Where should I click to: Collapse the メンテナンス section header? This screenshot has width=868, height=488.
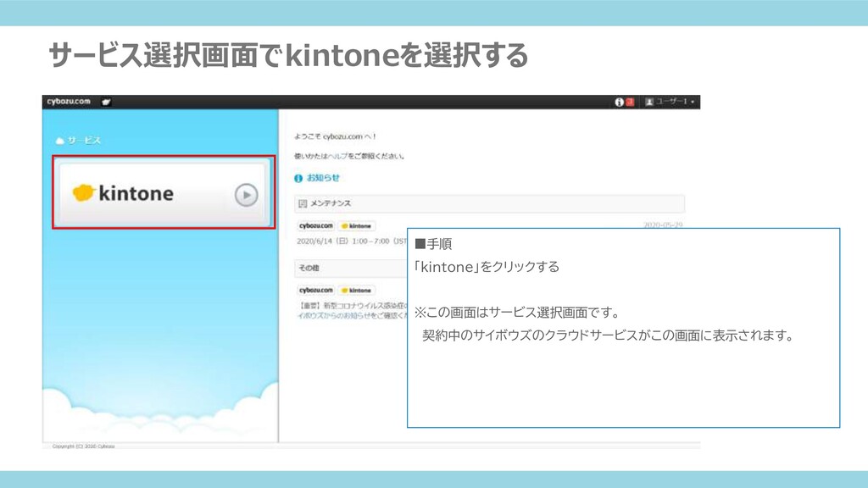point(489,203)
